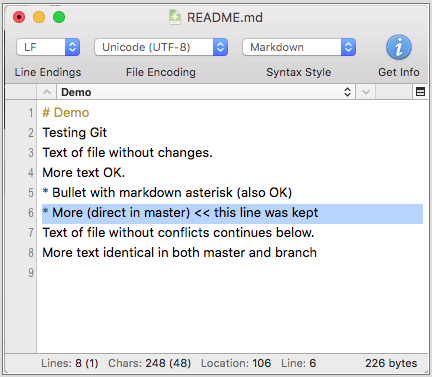Image resolution: width=432 pixels, height=377 pixels.
Task: Open the Markdown syntax style dropdown
Action: click(299, 47)
